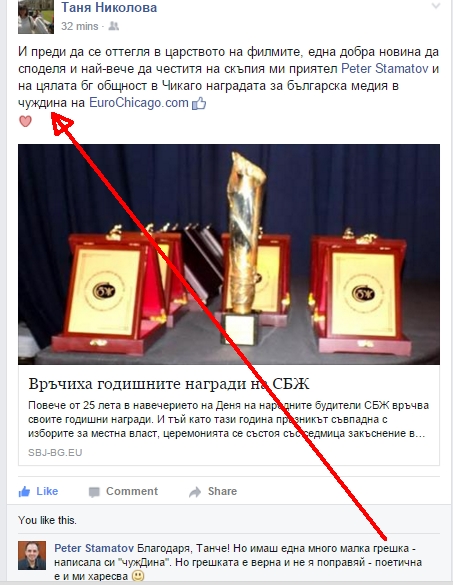Unlike the post using Like text
The width and height of the screenshot is (453, 585).
tap(47, 491)
